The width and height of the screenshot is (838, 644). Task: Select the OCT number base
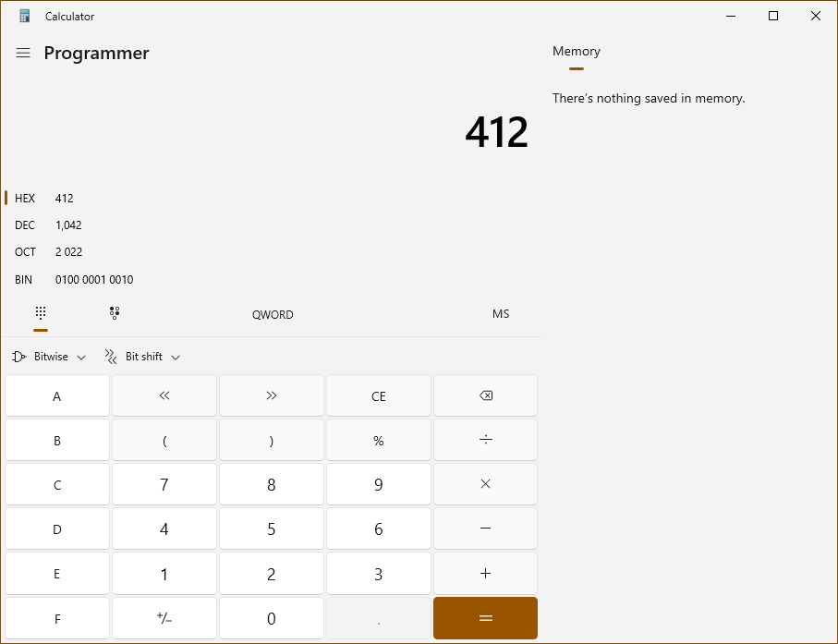(271, 251)
